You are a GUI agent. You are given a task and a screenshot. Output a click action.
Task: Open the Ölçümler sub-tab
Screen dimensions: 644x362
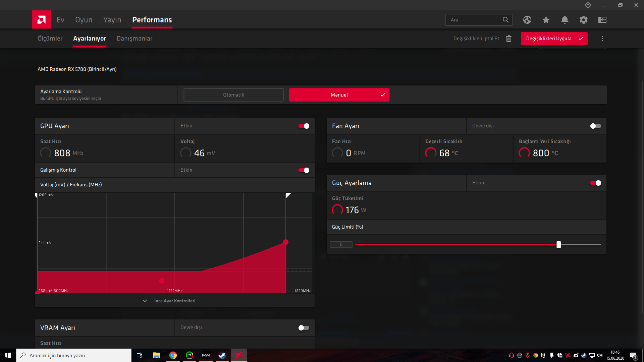click(50, 39)
